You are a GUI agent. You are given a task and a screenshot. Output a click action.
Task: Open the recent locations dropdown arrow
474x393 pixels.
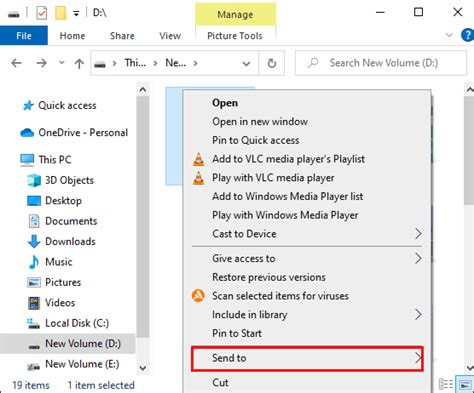tap(61, 62)
